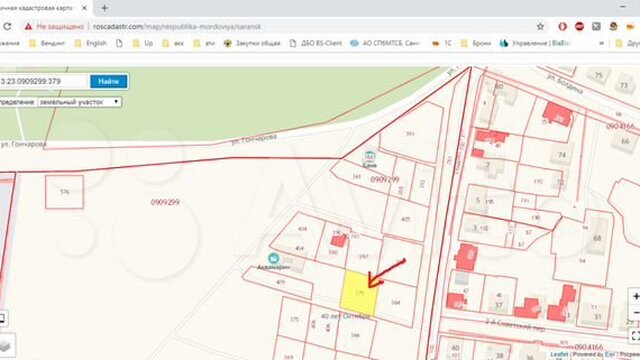The width and height of the screenshot is (640, 360).
Task: Click the red building numbered 390
Action: coord(338,241)
